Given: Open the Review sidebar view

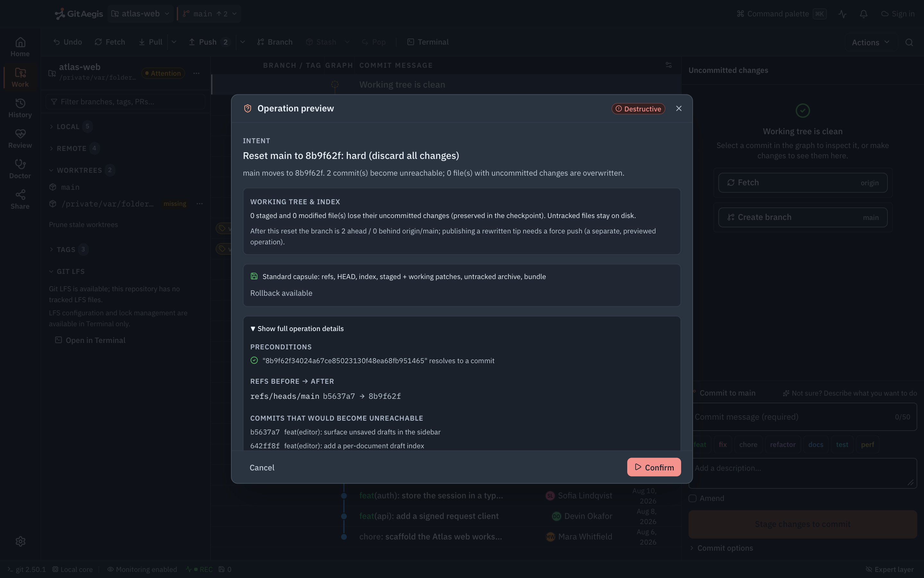Looking at the screenshot, I should 20,139.
